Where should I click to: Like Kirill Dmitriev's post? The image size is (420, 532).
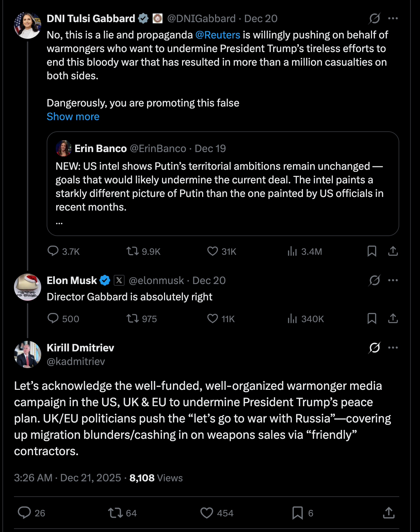click(207, 513)
